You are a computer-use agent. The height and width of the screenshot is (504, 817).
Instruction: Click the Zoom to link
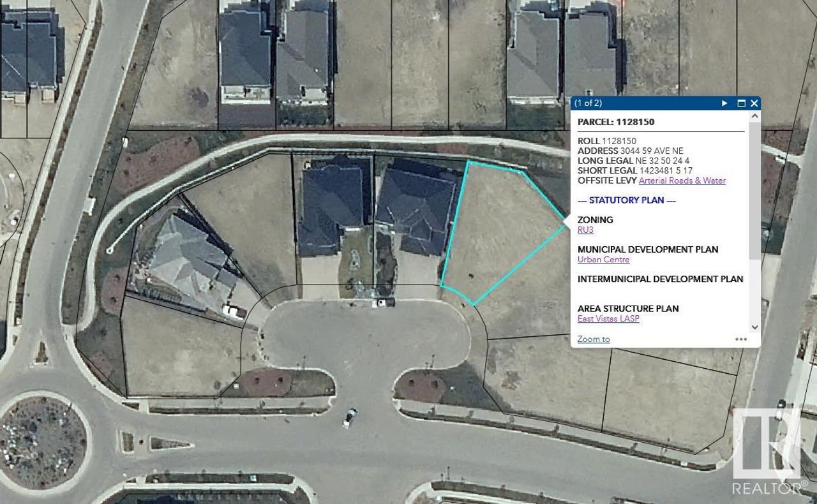pyautogui.click(x=594, y=339)
